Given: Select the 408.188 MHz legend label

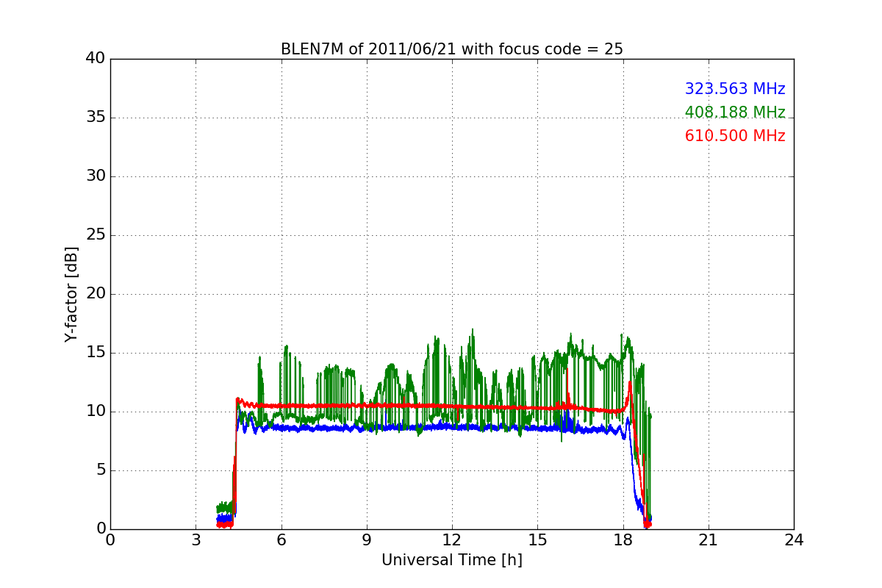Looking at the screenshot, I should tap(735, 112).
